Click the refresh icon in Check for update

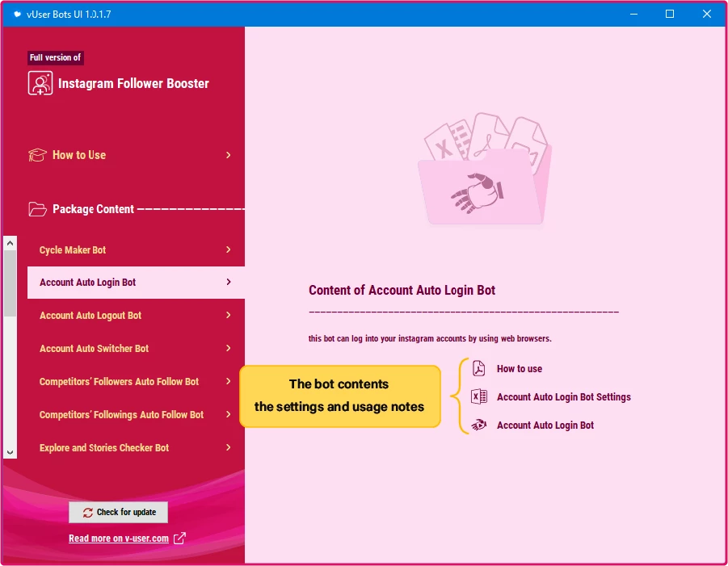88,512
